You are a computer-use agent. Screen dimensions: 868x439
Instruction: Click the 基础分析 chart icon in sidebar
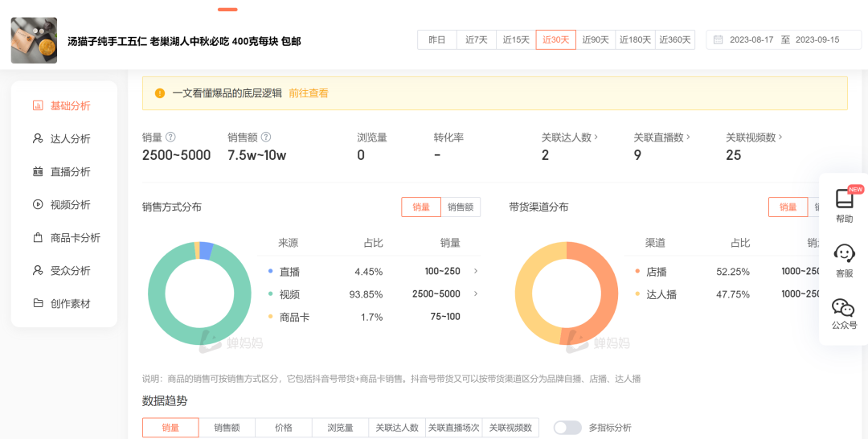(38, 105)
